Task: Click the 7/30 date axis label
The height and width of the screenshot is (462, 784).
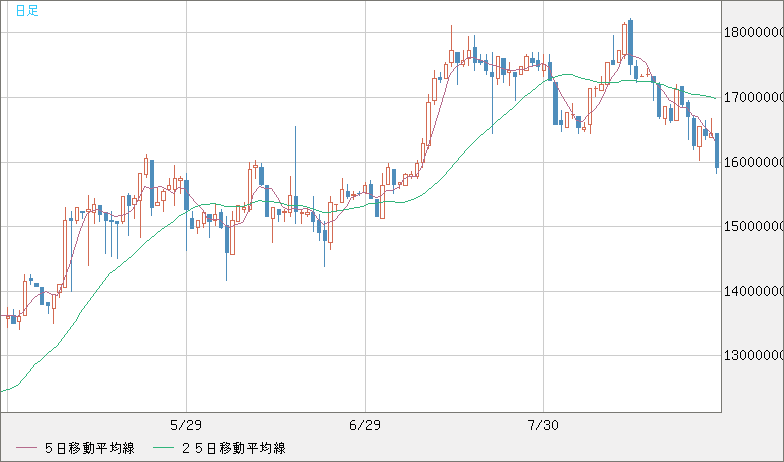Action: click(543, 426)
